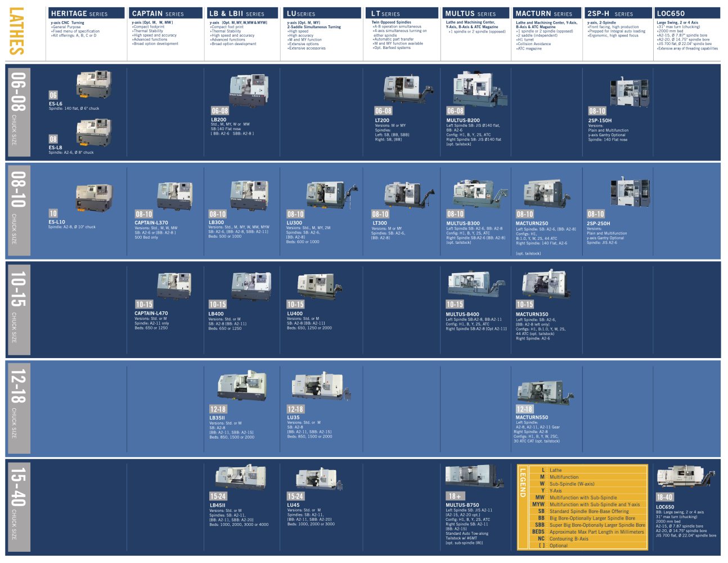Open the LB400 lathe image
This screenshot has height=563, width=728.
click(251, 285)
